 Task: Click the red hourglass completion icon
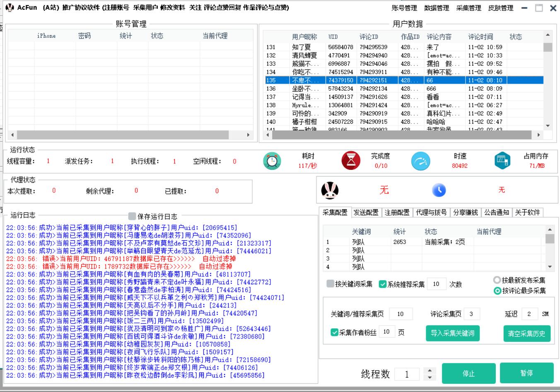tap(351, 161)
